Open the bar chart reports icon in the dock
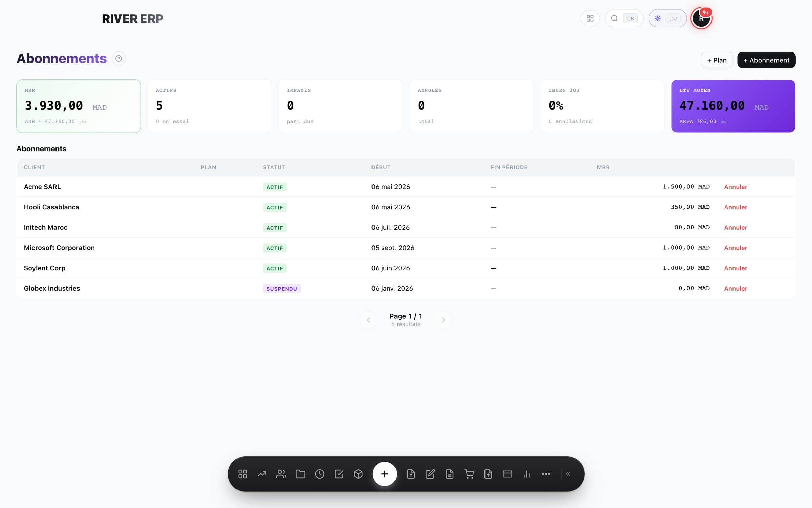Image resolution: width=812 pixels, height=508 pixels. (x=527, y=474)
